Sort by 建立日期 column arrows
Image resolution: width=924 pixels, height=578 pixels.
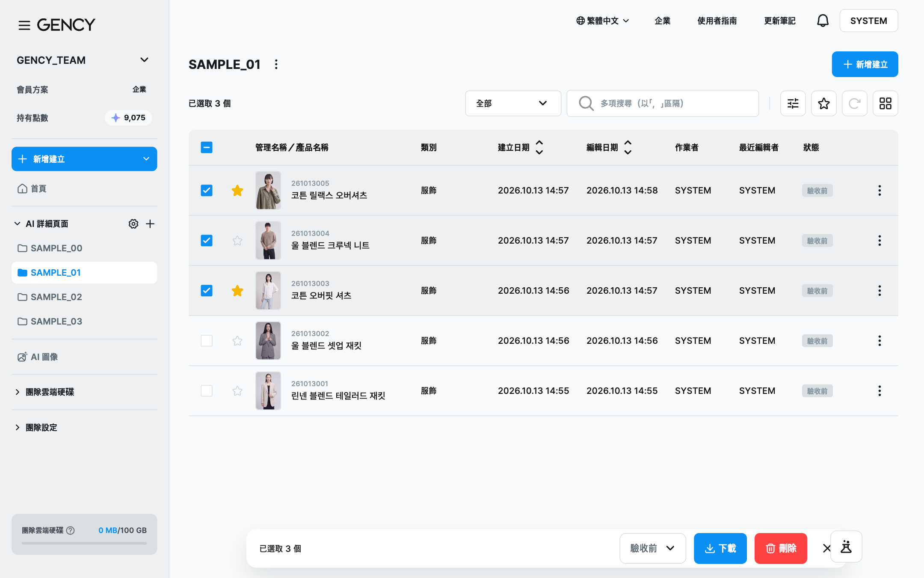[x=539, y=148]
